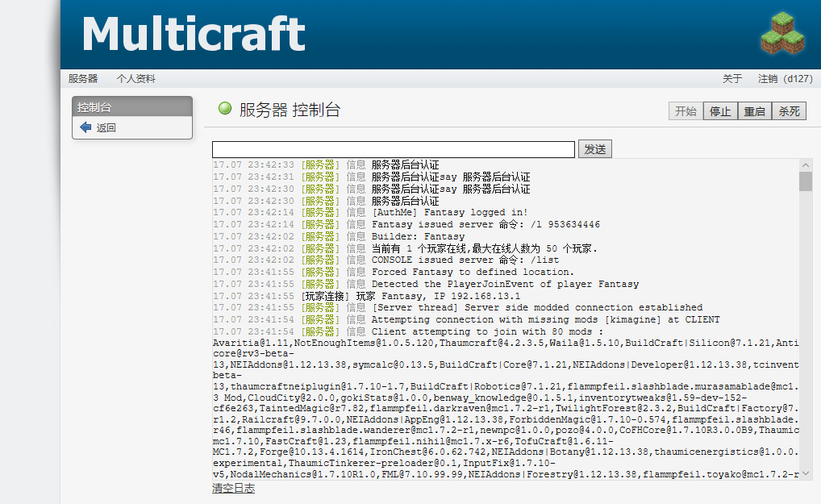This screenshot has width=821, height=504.
Task: Click the mod list line starting 'Avaritia@1.11'
Action: [506, 344]
